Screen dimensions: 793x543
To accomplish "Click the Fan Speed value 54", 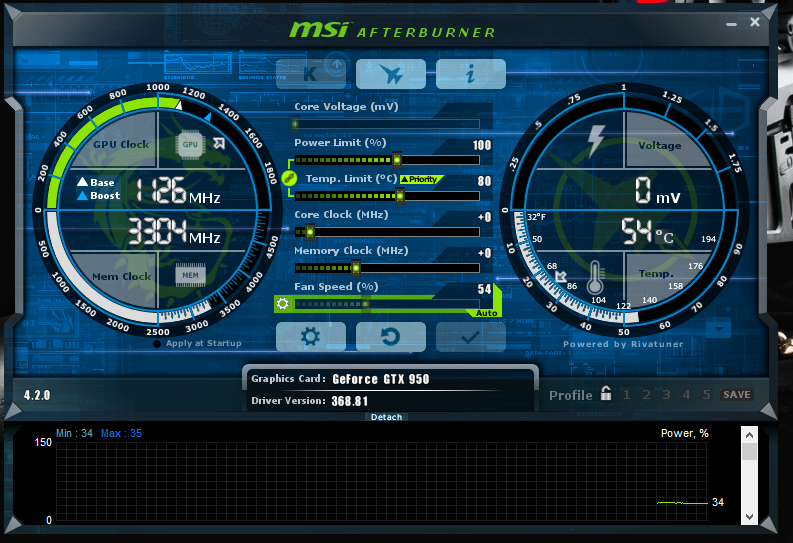I will (484, 289).
